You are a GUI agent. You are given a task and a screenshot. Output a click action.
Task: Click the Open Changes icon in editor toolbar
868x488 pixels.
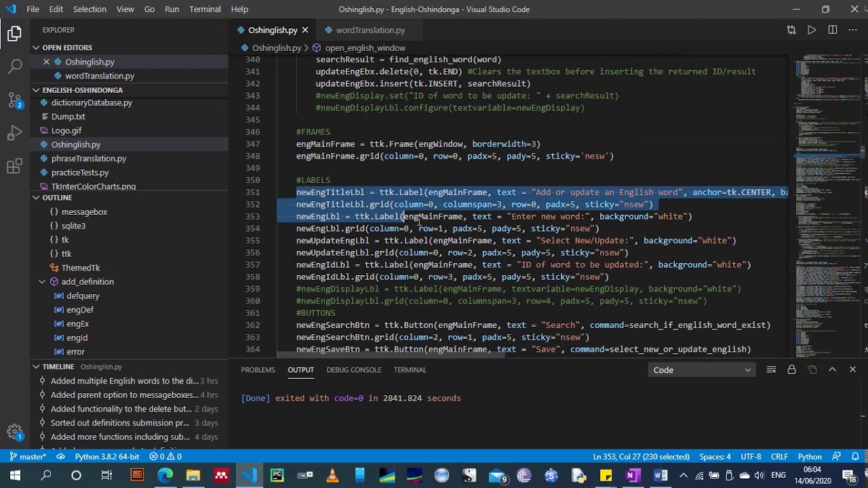point(791,30)
